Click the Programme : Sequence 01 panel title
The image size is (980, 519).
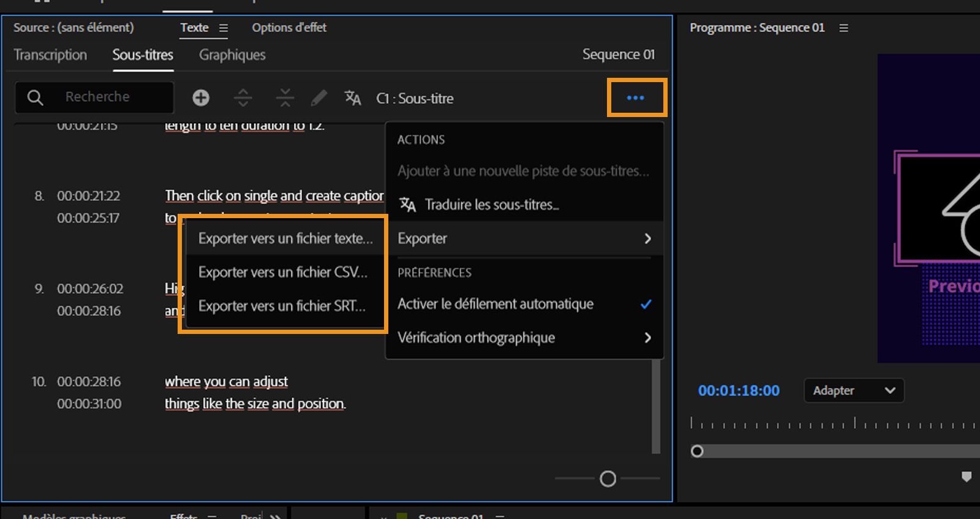(757, 28)
